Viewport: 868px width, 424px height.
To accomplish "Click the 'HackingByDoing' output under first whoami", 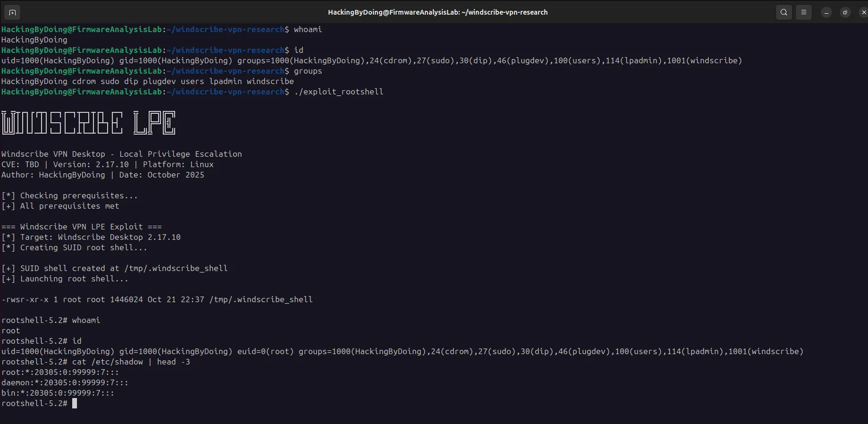I will (34, 40).
